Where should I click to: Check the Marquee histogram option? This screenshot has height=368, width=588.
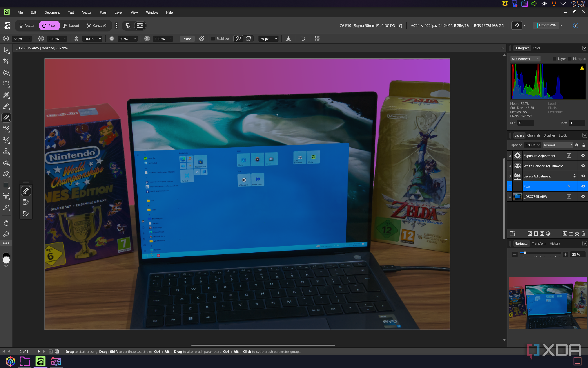(x=570, y=59)
